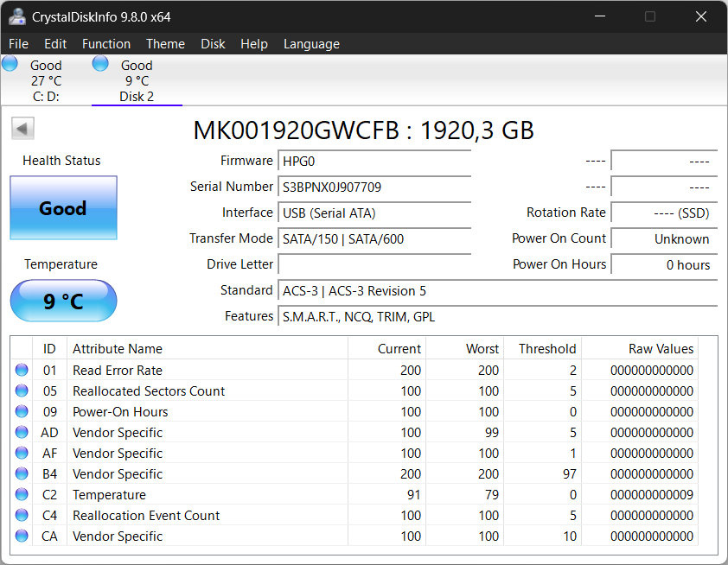Image resolution: width=728 pixels, height=565 pixels.
Task: Click the empty Drive Letter field
Action: [x=374, y=264]
